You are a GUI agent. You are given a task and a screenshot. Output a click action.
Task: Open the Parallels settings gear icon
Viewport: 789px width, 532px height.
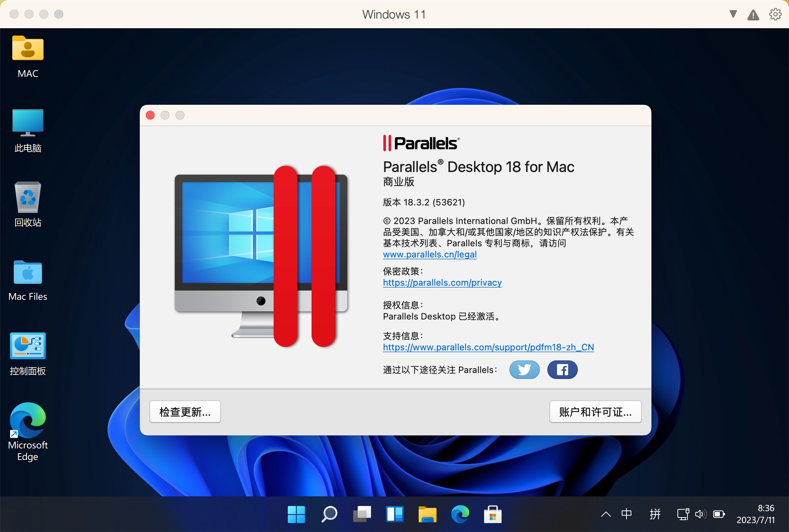775,14
